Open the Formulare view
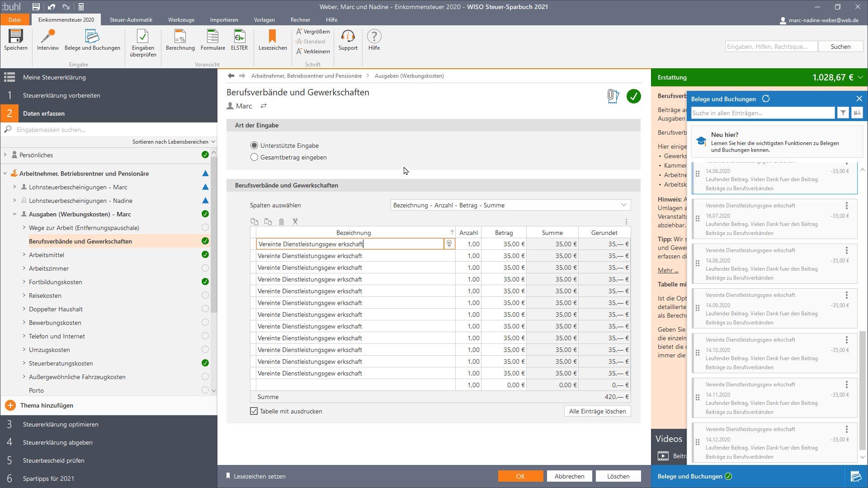This screenshot has height=488, width=868. (x=212, y=40)
